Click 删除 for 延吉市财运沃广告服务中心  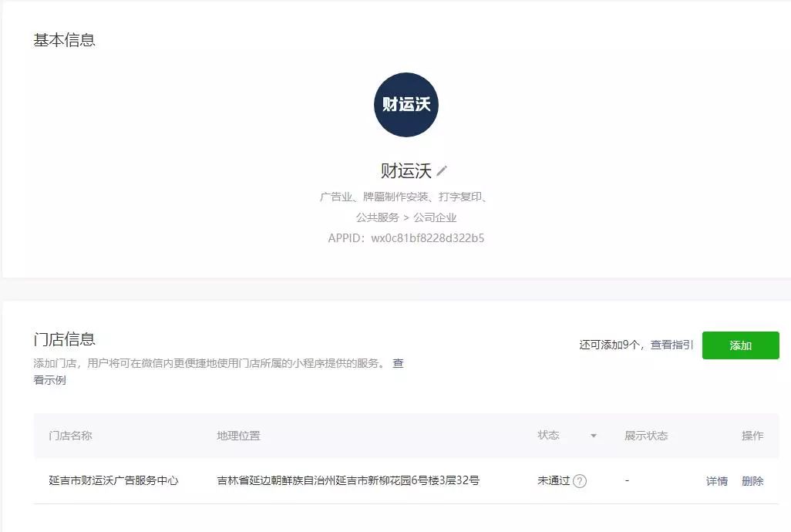[x=752, y=481]
